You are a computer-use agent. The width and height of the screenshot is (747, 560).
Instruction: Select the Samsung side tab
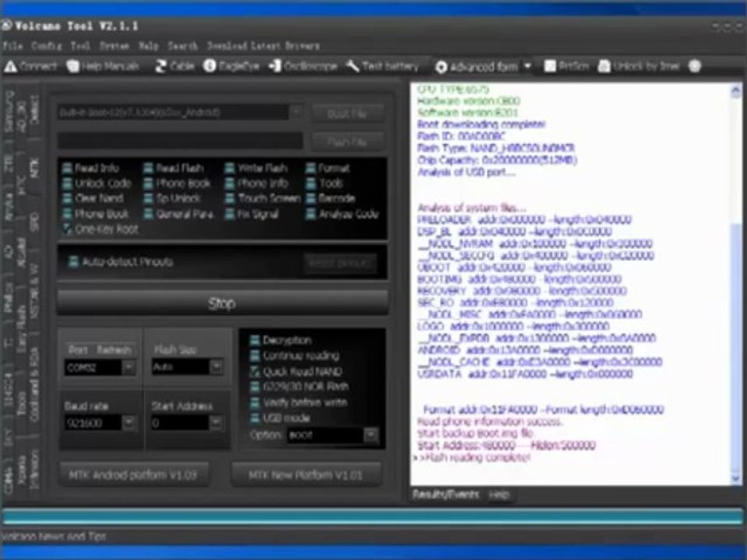[9, 111]
